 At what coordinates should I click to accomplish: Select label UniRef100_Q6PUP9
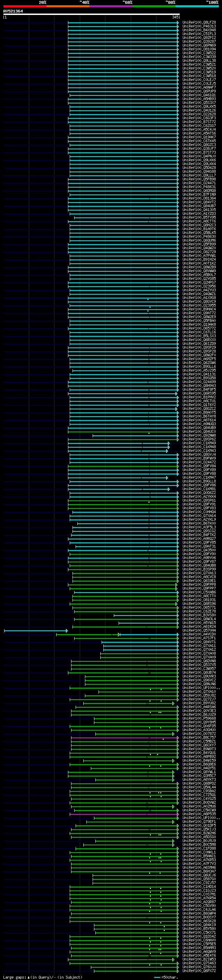pos(199,91)
